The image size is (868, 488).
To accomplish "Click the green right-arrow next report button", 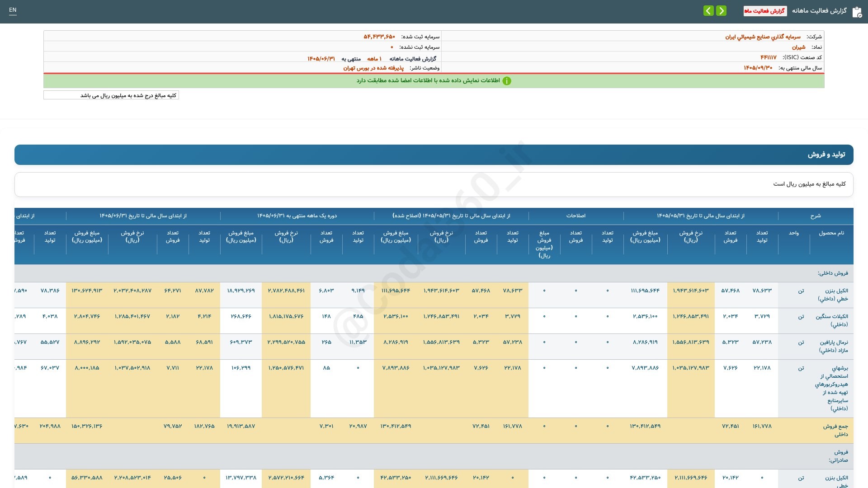I will [721, 10].
